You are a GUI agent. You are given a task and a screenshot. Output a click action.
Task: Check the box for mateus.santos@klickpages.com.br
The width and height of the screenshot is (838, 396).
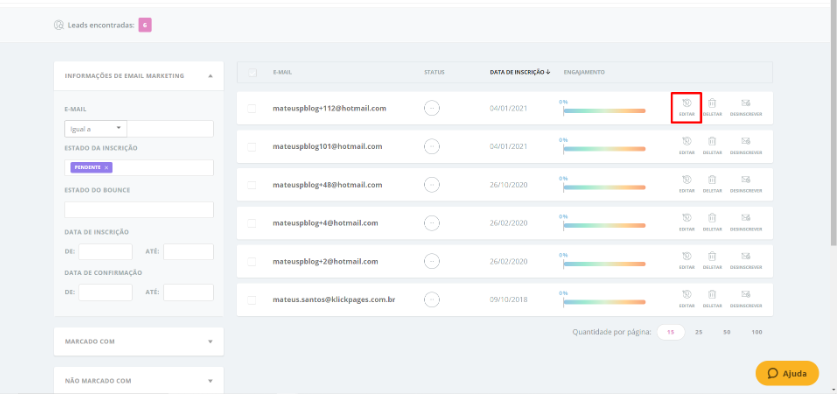pos(252,300)
